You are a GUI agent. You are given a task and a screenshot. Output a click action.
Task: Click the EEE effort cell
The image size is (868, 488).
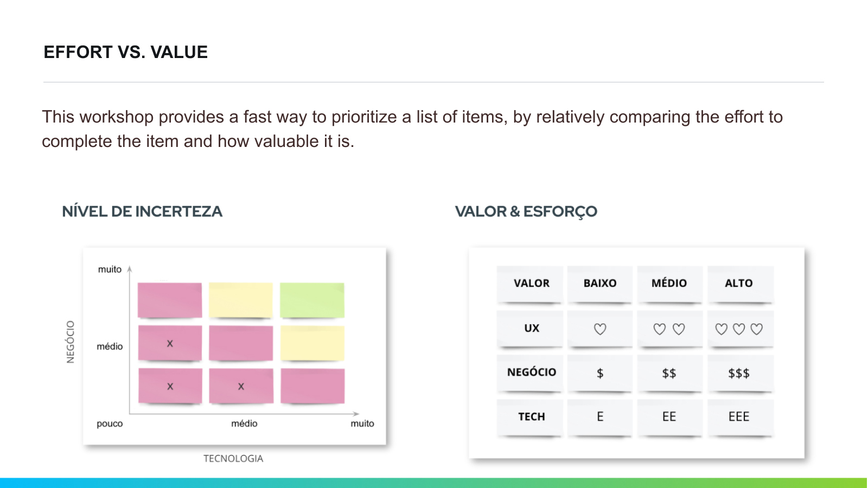[x=739, y=416]
